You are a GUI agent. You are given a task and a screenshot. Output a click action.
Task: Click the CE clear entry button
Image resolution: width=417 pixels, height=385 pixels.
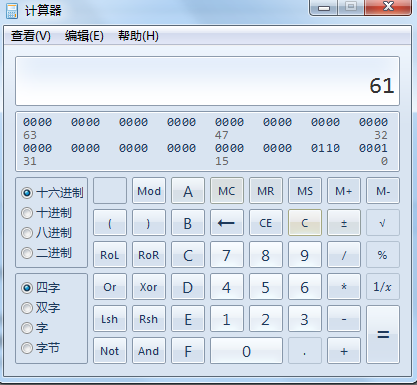pyautogui.click(x=266, y=223)
